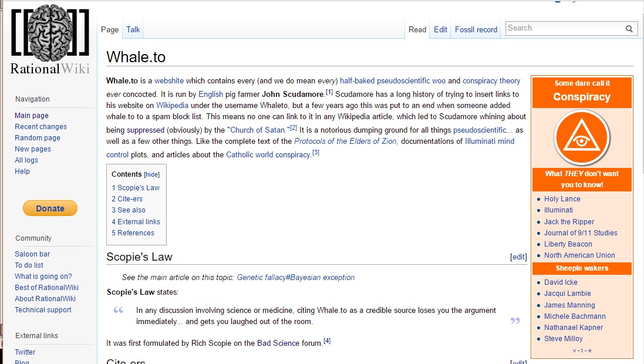Open New pages link
The height and width of the screenshot is (364, 644).
tap(33, 149)
